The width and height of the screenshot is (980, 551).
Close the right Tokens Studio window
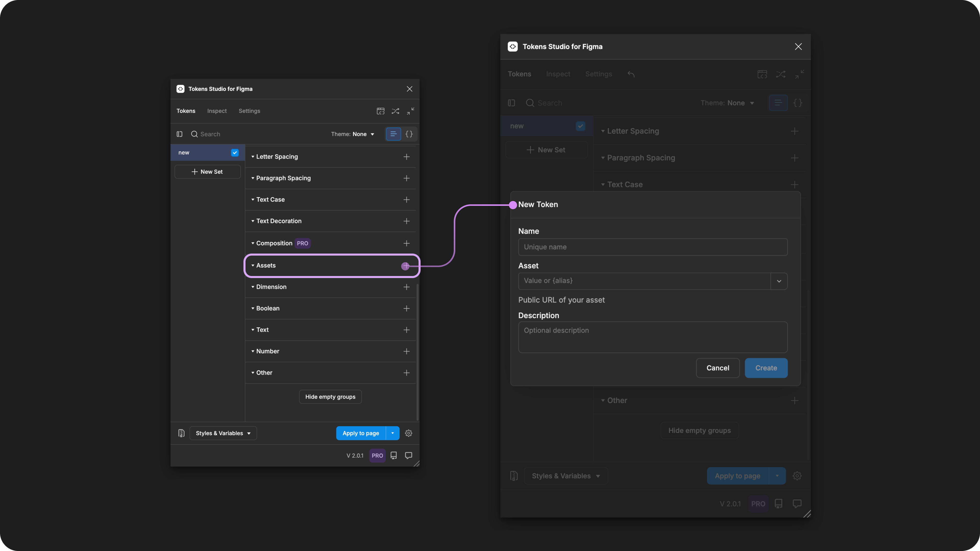point(798,46)
